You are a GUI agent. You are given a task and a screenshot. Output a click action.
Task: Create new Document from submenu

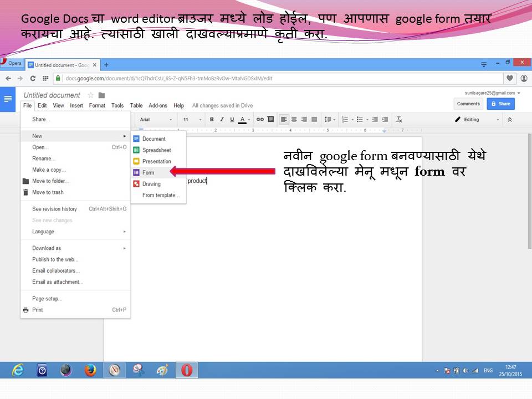pyautogui.click(x=158, y=139)
